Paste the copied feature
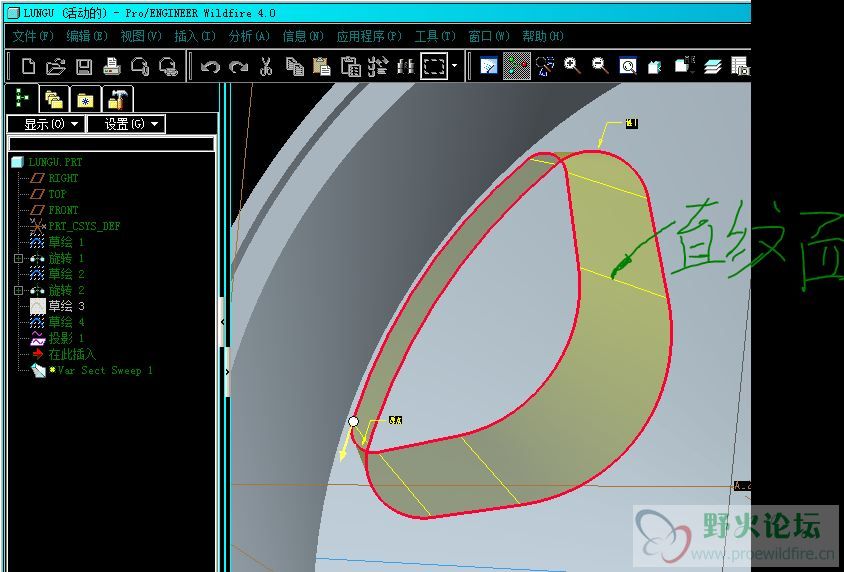This screenshot has width=844, height=572. (322, 67)
